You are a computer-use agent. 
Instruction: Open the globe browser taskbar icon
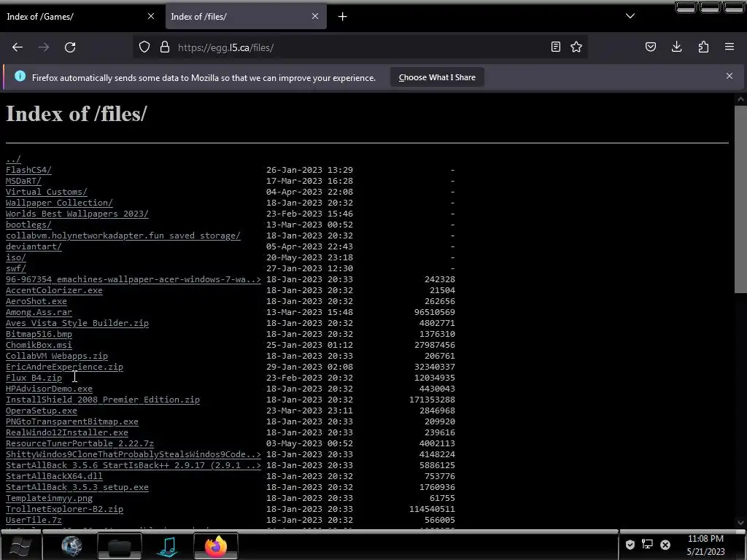tap(71, 546)
